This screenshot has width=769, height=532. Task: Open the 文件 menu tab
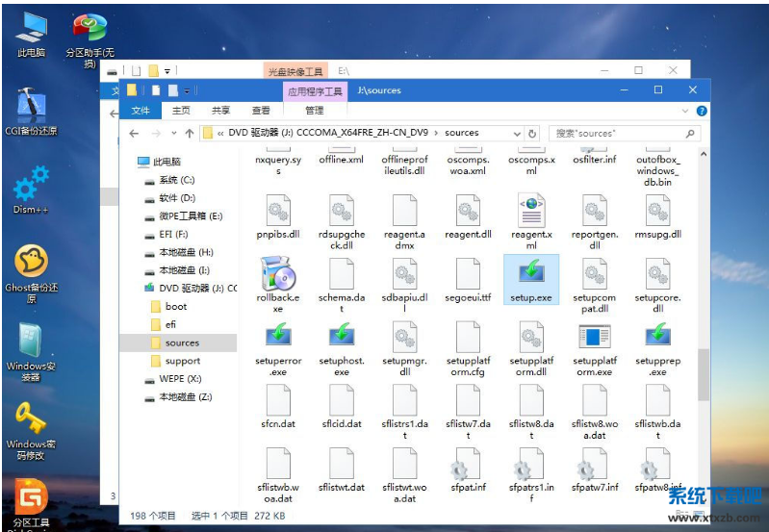point(141,111)
